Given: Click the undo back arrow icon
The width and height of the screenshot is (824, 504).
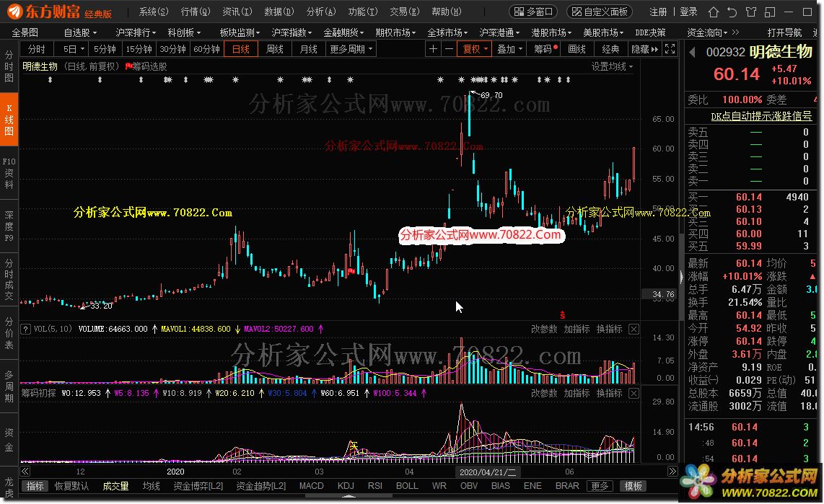Looking at the screenshot, I should point(730,12).
